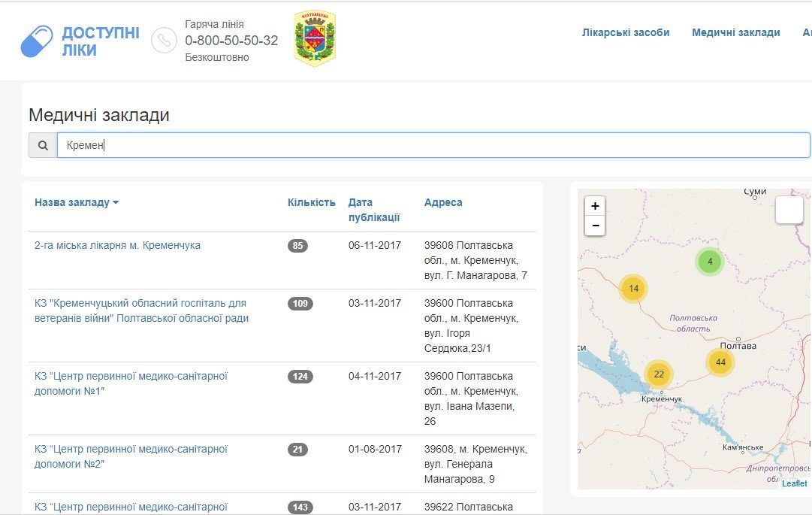
Task: Click the hotline phone icon
Action: tap(164, 41)
